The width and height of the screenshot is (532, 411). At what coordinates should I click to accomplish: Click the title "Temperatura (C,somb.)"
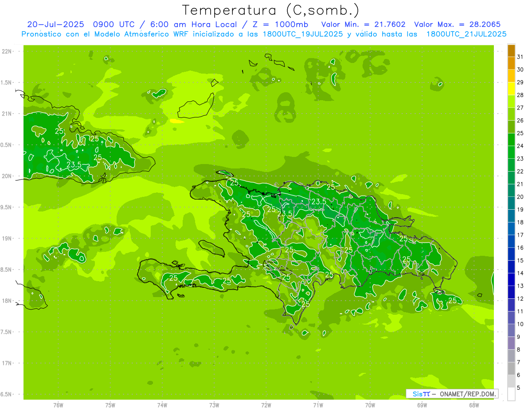271,10
